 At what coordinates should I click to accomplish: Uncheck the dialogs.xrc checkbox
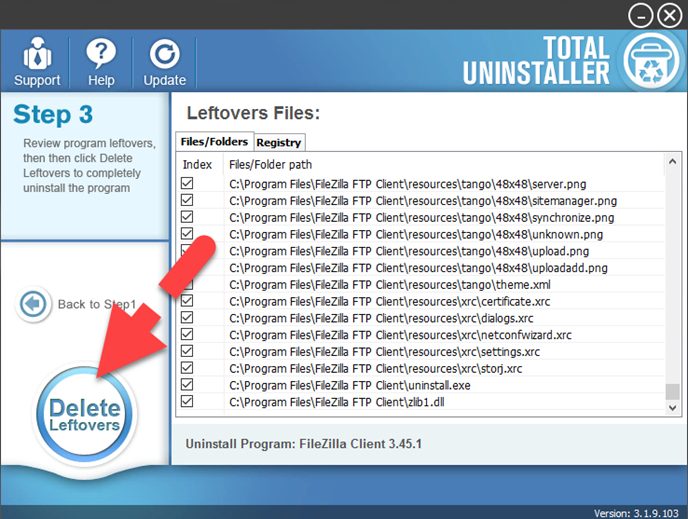[187, 317]
